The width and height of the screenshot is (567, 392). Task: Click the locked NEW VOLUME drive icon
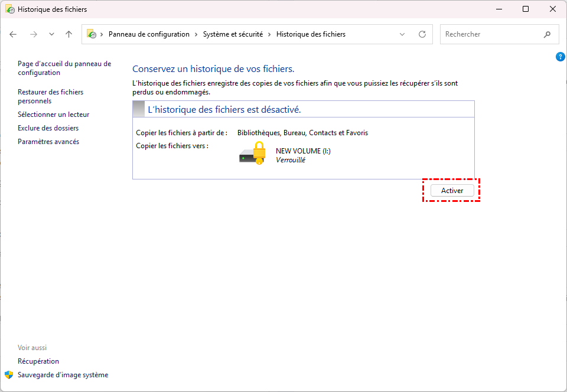(253, 153)
